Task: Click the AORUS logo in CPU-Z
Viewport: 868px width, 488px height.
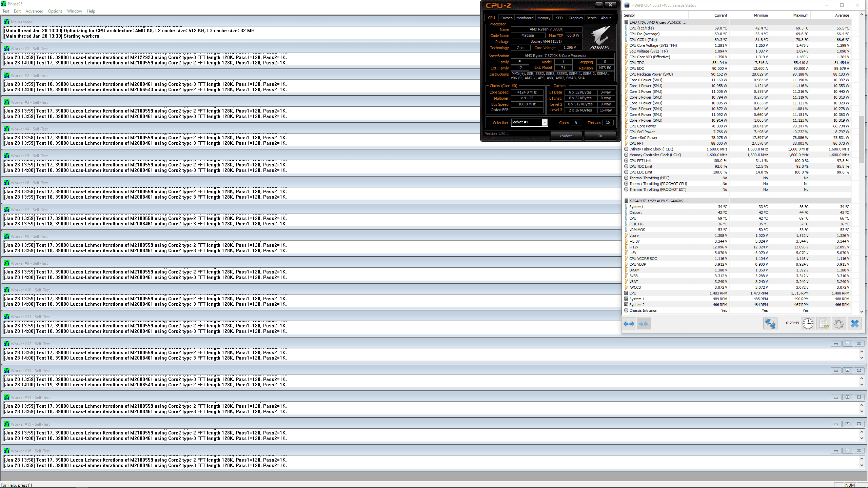Action: (x=600, y=38)
